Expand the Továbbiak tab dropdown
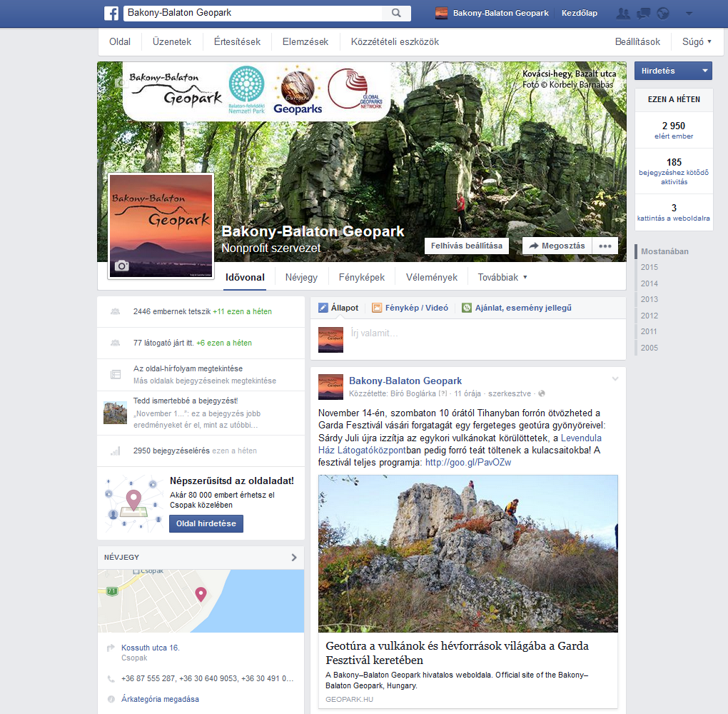 [x=502, y=277]
